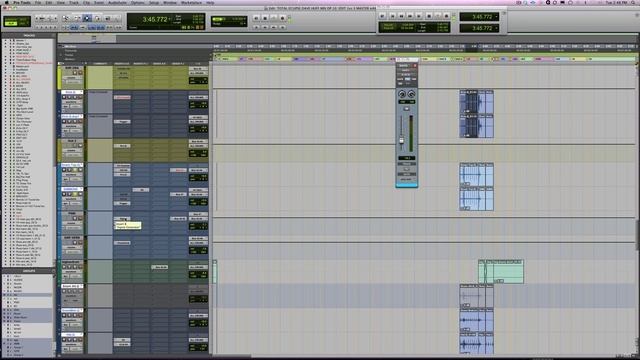Click Inserts A-E column header
This screenshot has width=640, height=360.
pyautogui.click(x=122, y=64)
